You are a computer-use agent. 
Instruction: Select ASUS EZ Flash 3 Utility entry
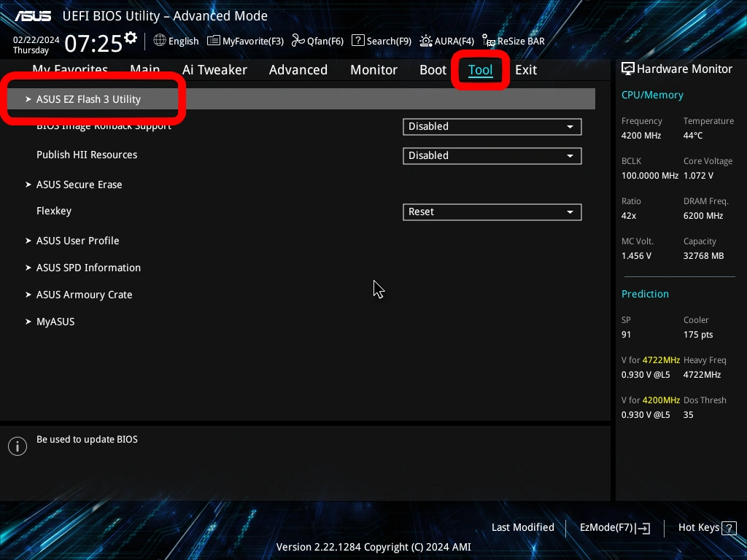(x=301, y=99)
